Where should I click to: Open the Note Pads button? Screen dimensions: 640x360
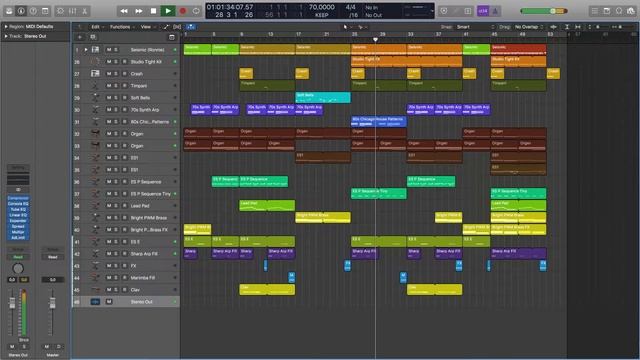607,11
